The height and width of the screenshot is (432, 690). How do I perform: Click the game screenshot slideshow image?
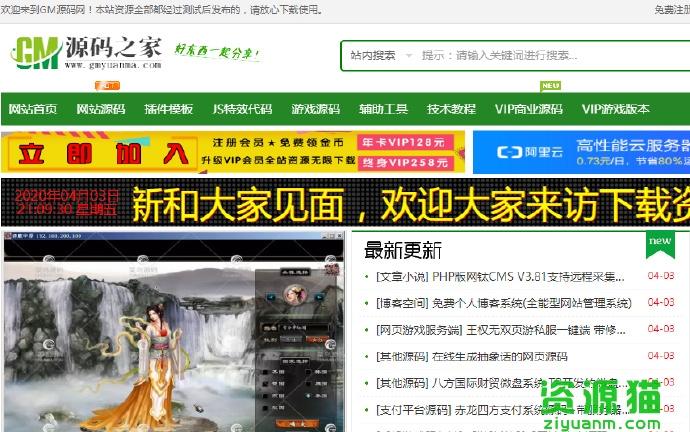click(x=173, y=332)
